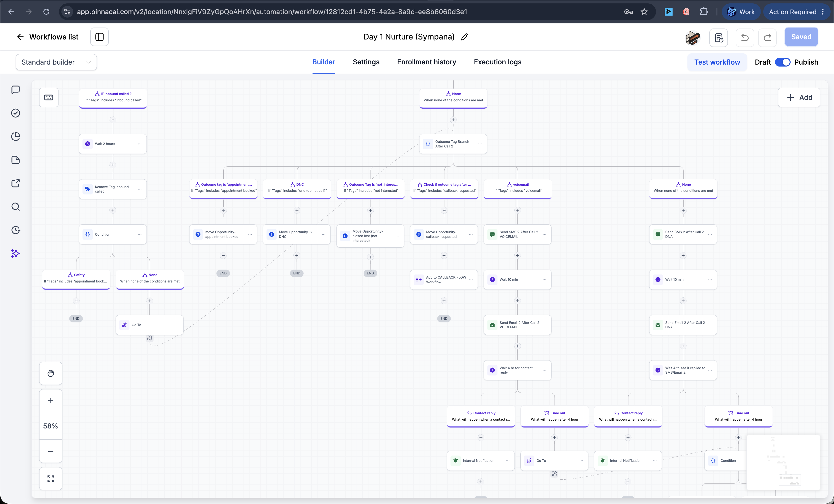Select the Wait 10 min node under VOICEMAIL
The width and height of the screenshot is (834, 504).
pos(517,280)
